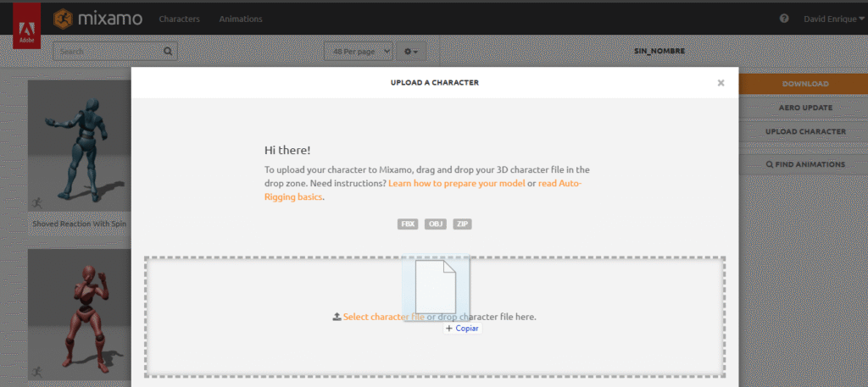Click the OBJ format badge
Screen dimensions: 868x387
pyautogui.click(x=436, y=224)
